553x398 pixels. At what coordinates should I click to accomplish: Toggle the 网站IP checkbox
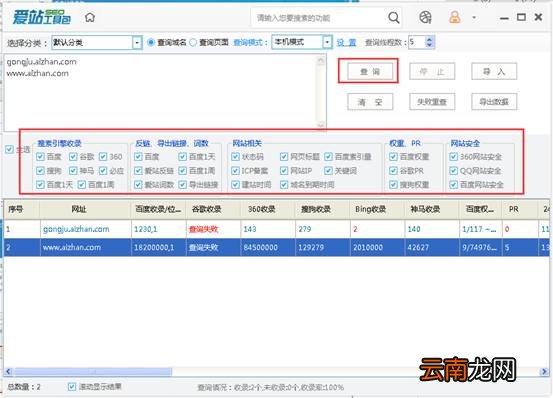pyautogui.click(x=284, y=171)
